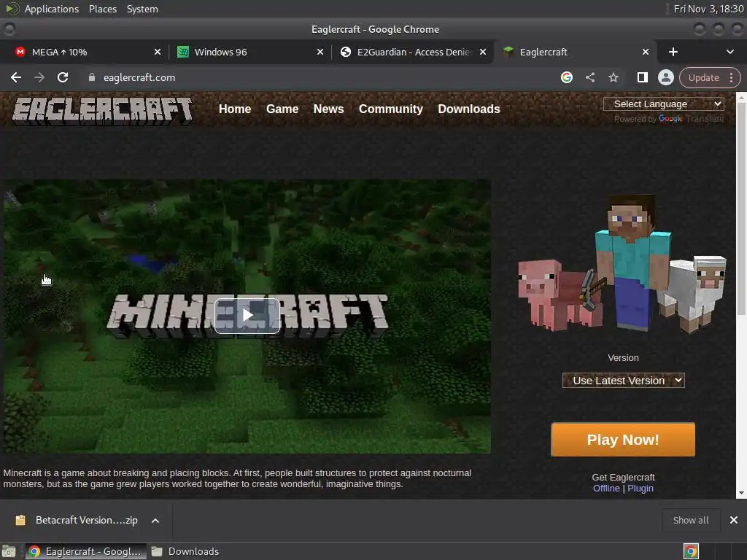Open the Use Latest Version dropdown
This screenshot has width=747, height=560.
click(623, 381)
